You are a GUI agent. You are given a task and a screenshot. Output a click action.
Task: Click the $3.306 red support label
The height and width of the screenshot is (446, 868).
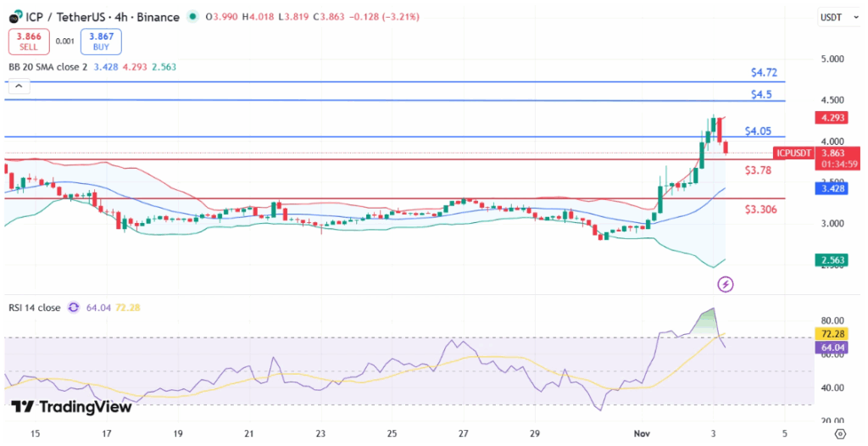click(760, 209)
